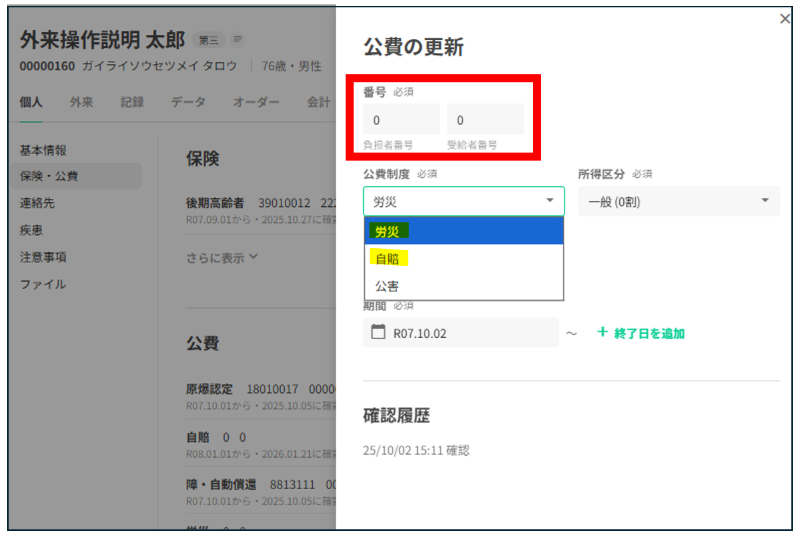Image resolution: width=807 pixels, height=541 pixels.
Task: Expand the 所得区分 dropdown
Action: 766,201
